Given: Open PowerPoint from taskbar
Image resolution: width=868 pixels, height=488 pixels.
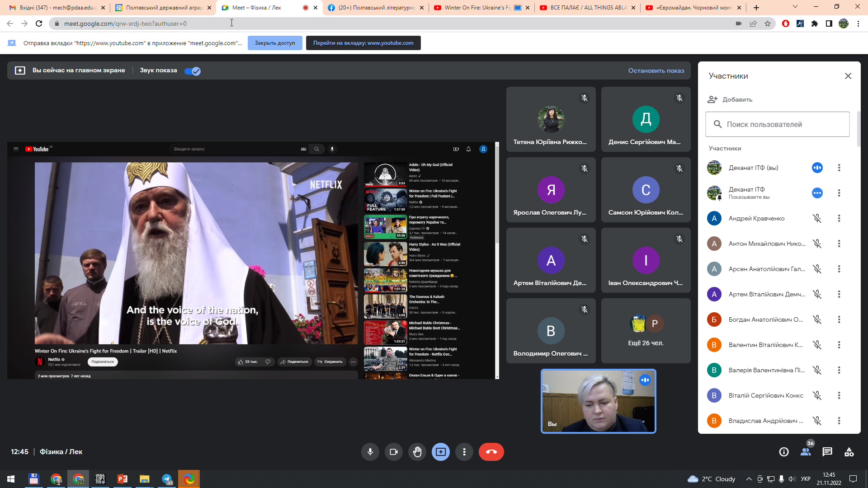Looking at the screenshot, I should point(123,479).
